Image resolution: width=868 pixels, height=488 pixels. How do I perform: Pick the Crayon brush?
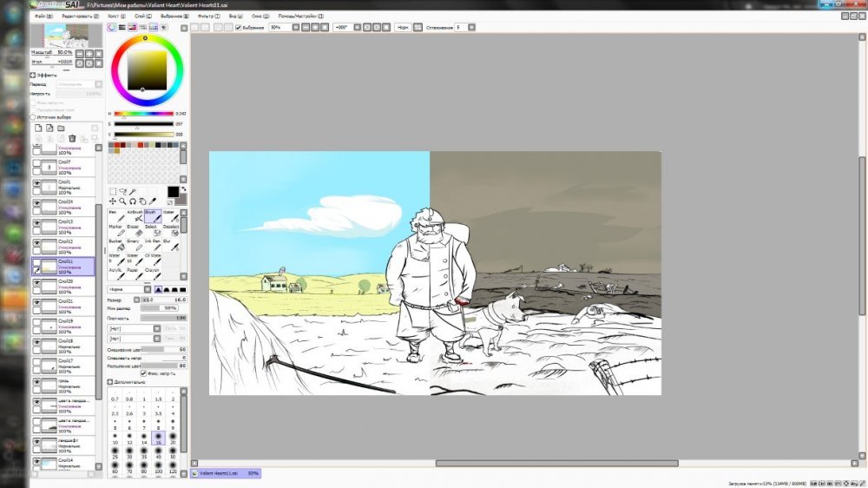pos(154,276)
